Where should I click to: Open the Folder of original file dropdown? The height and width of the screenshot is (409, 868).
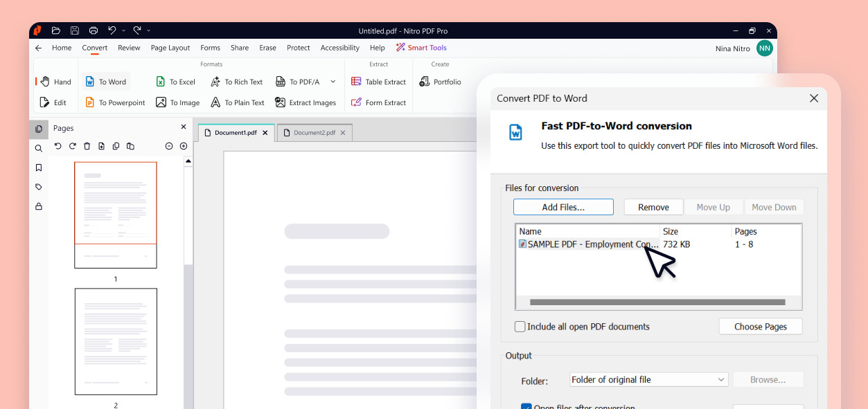point(648,379)
